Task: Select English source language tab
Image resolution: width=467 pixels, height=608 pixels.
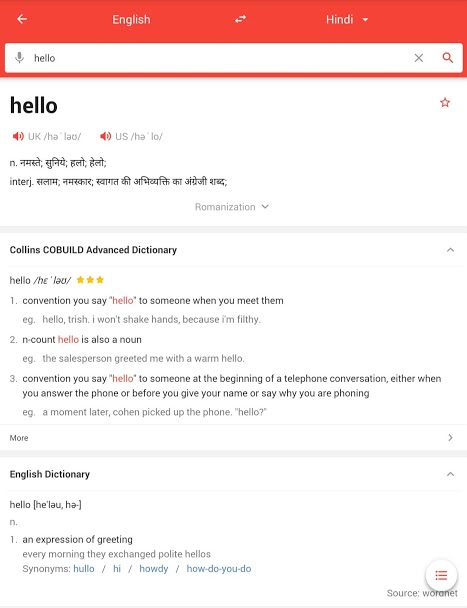Action: [131, 19]
